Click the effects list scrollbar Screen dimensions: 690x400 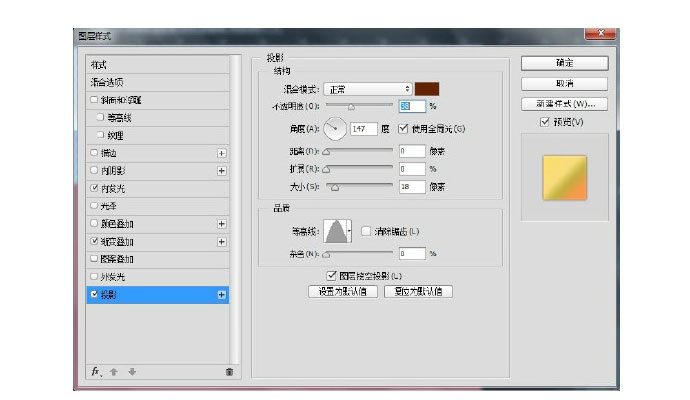235,209
